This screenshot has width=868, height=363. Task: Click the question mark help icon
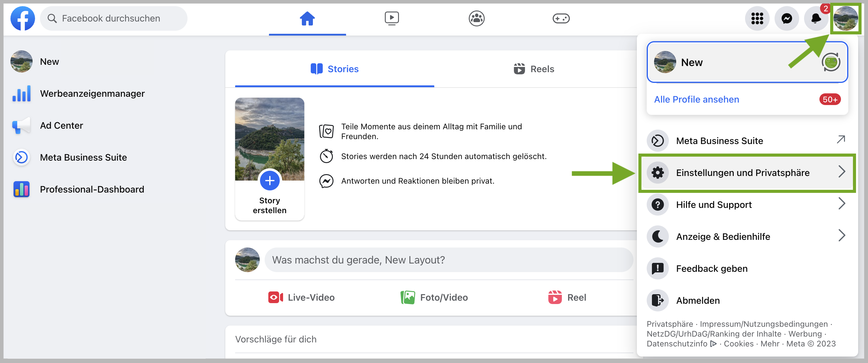[x=657, y=205]
